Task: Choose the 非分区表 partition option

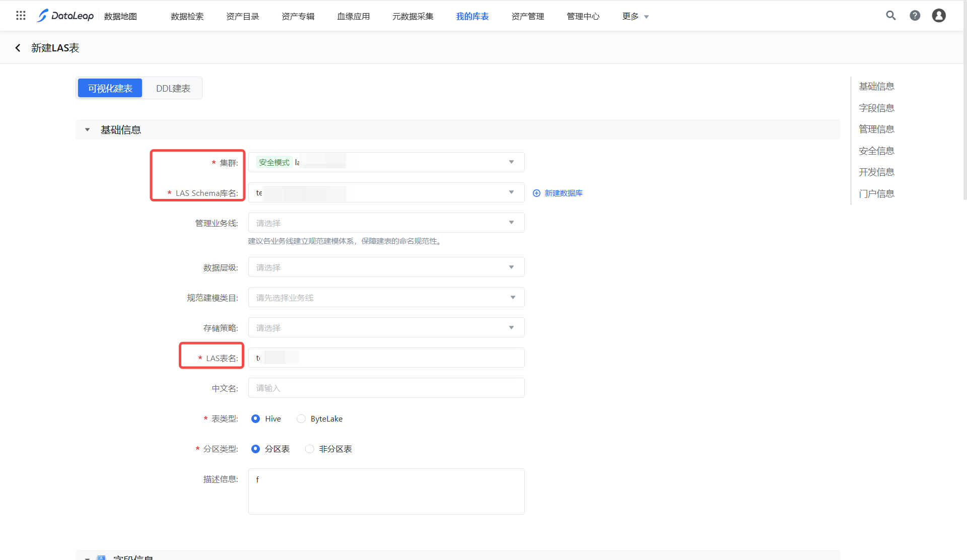Action: coord(310,449)
